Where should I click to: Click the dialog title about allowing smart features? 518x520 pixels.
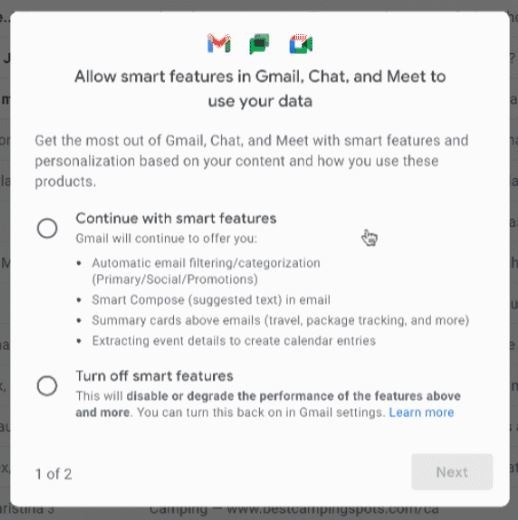260,89
